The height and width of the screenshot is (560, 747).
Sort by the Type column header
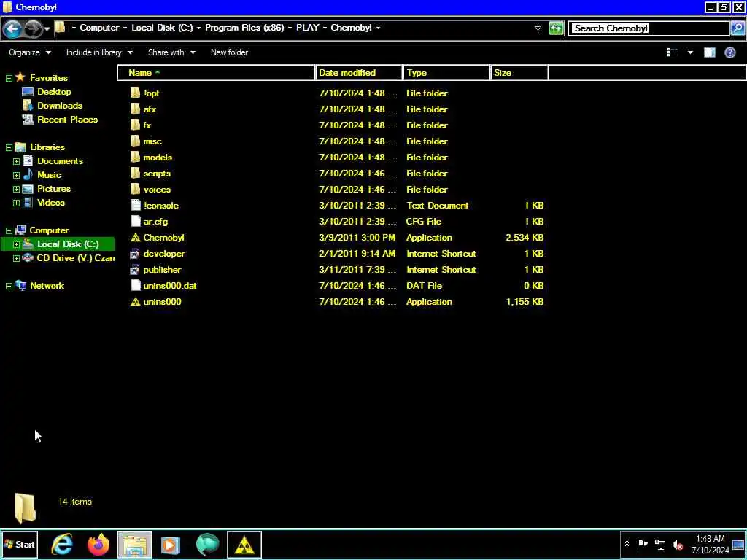(446, 73)
